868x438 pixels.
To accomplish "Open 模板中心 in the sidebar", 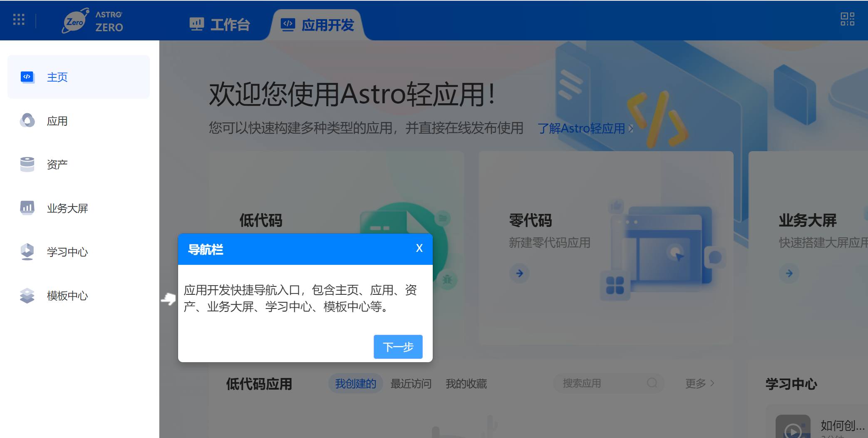I will coord(79,296).
